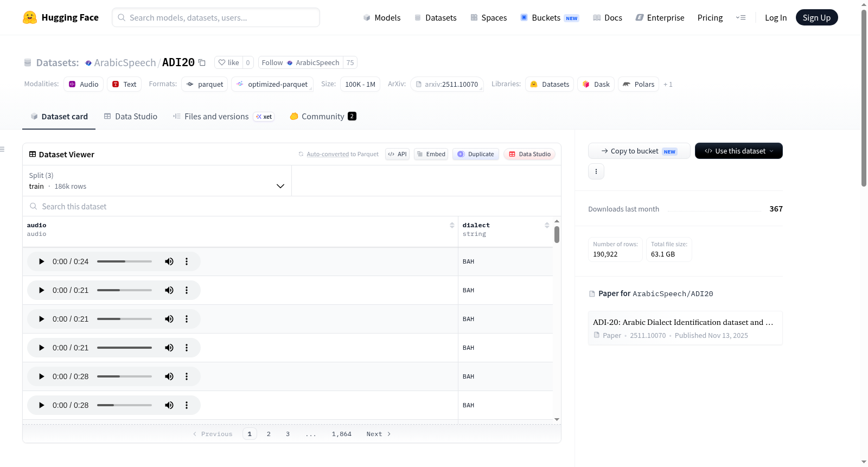This screenshot has height=467, width=868.
Task: Click the optimized-parquet format tag
Action: point(272,84)
